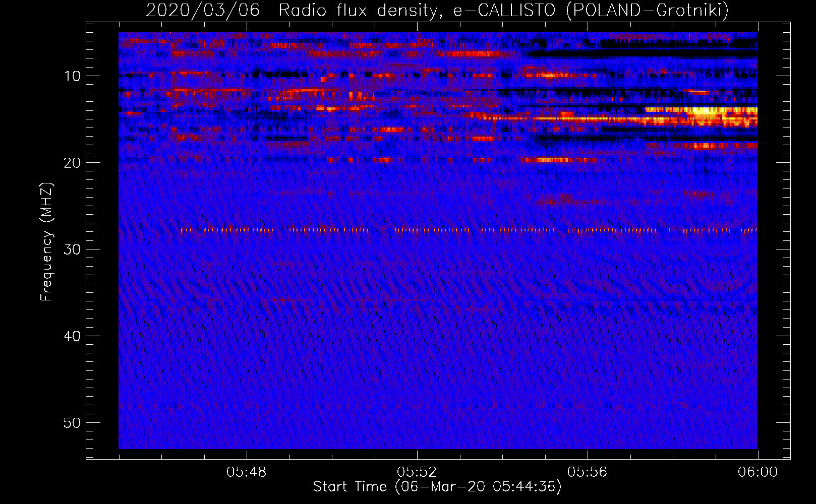Click the 20 MHz frequency tick label
The image size is (816, 504).
pos(73,163)
